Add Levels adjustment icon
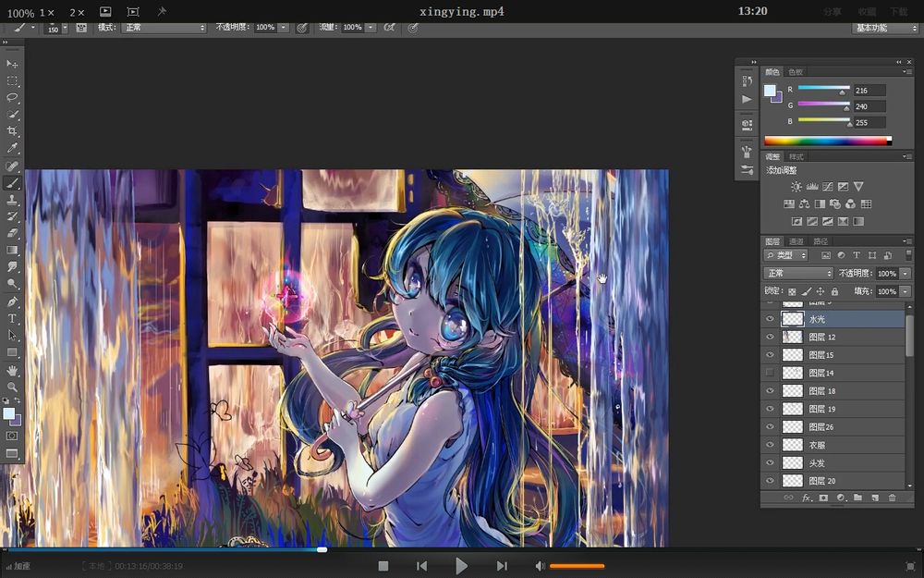 click(812, 187)
